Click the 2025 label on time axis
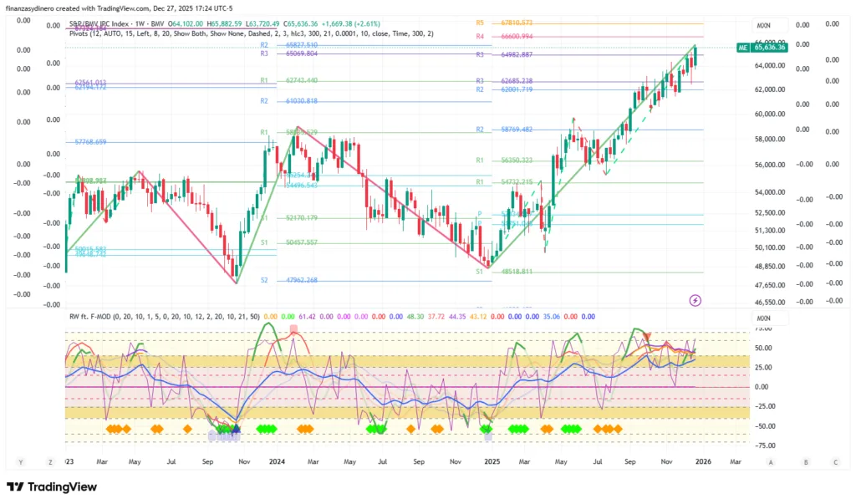 492,461
